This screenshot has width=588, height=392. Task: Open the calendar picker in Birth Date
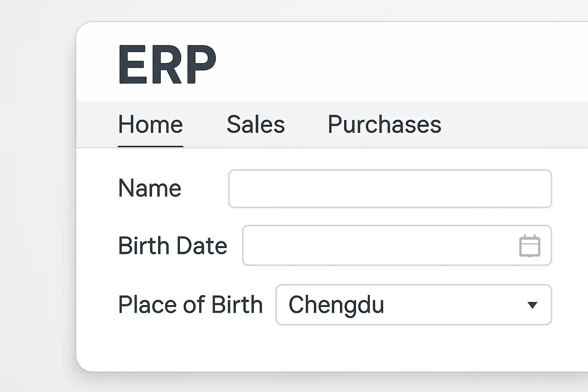(x=529, y=246)
